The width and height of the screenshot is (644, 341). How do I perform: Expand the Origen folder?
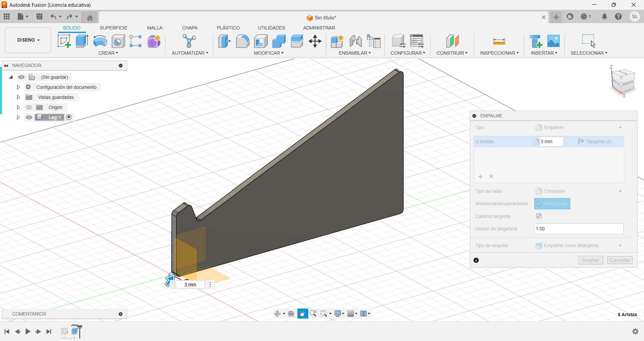[x=18, y=107]
